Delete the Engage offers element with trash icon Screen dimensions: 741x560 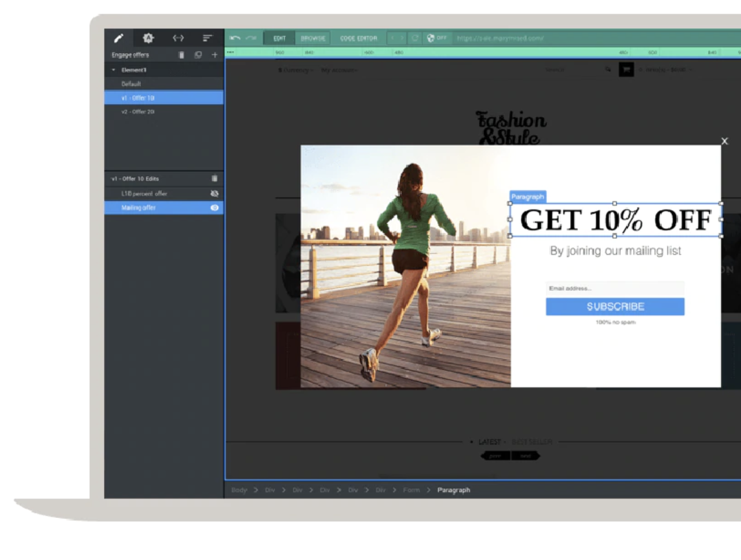point(181,55)
